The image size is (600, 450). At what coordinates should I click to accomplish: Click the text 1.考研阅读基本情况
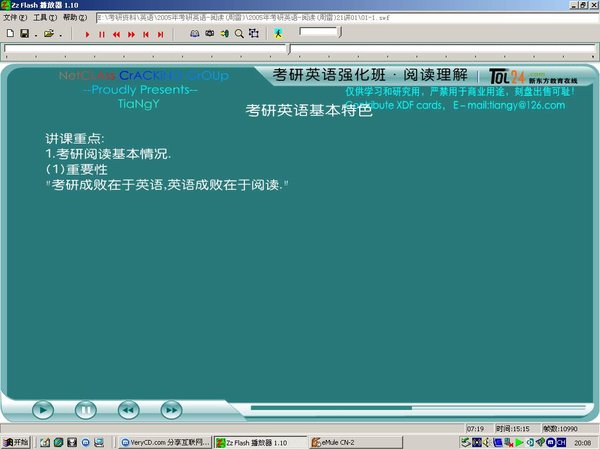(108, 154)
